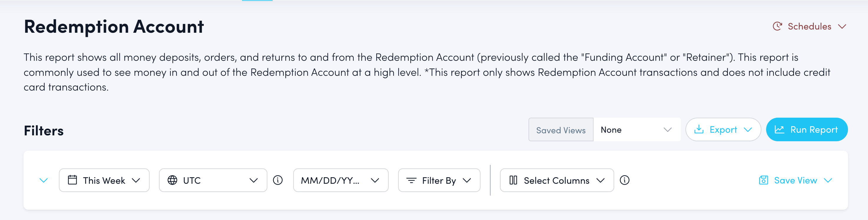
Task: Open the MM/DD/YY date format dropdown
Action: tap(340, 180)
